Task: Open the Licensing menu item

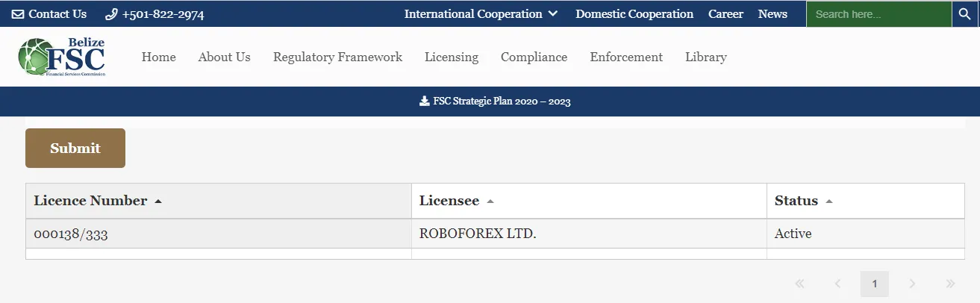Action: (452, 57)
